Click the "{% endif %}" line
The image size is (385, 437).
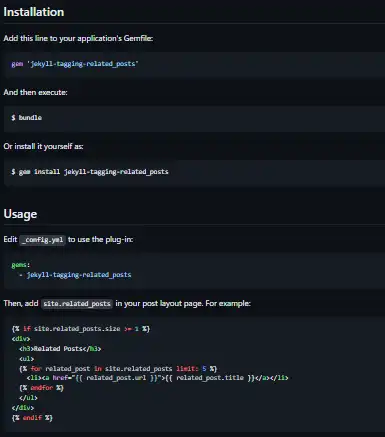32,418
